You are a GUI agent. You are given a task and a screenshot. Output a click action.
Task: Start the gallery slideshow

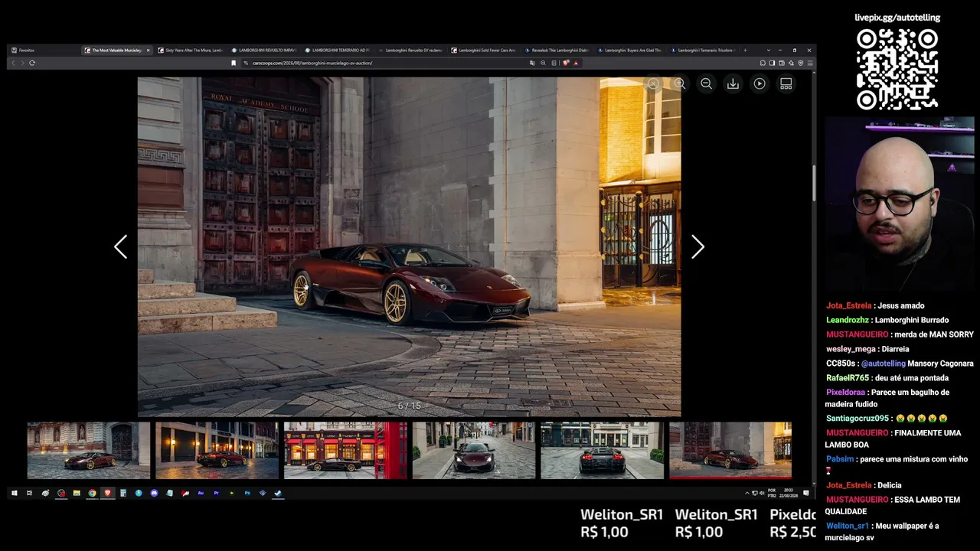(x=759, y=84)
